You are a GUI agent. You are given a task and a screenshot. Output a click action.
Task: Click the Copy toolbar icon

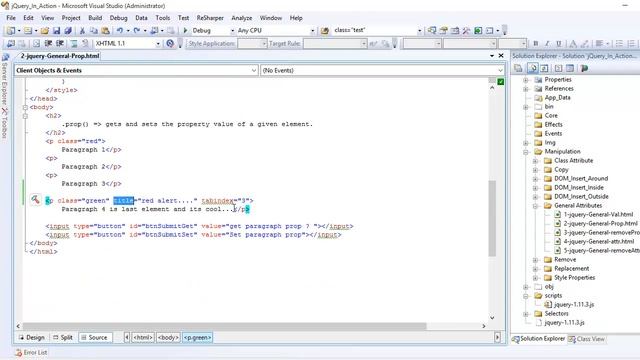[x=94, y=31]
